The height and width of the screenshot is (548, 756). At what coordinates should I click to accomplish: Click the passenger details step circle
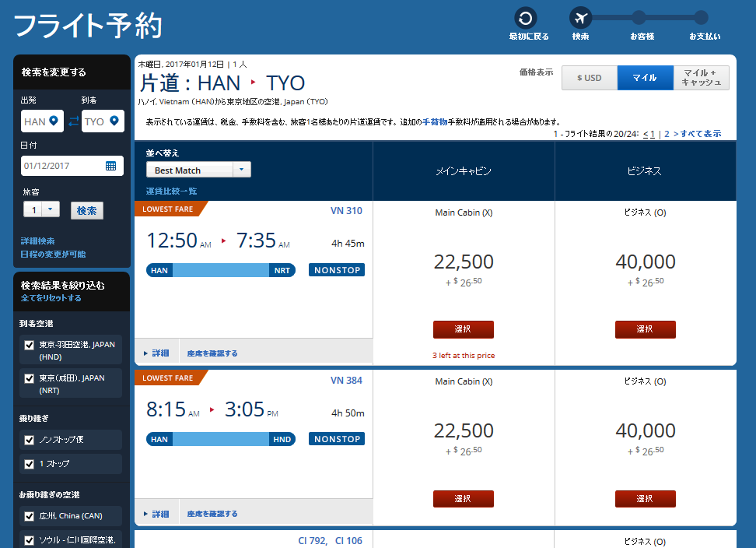pyautogui.click(x=639, y=18)
